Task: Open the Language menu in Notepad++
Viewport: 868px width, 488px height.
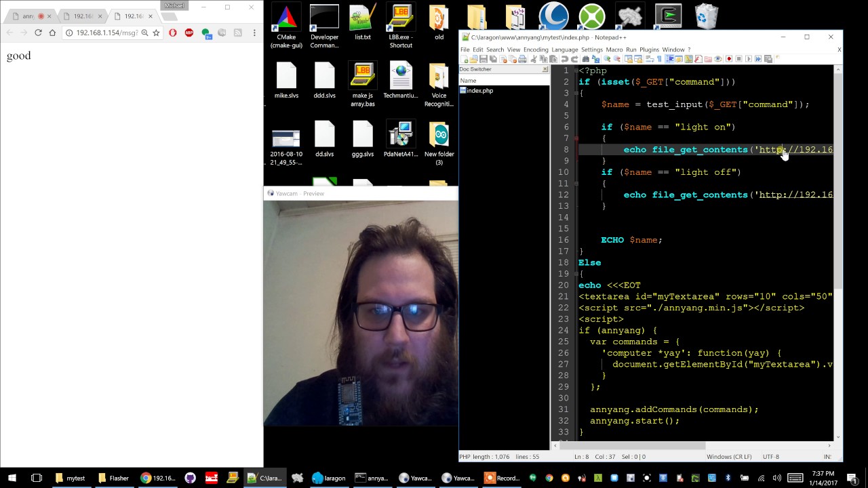Action: point(564,49)
